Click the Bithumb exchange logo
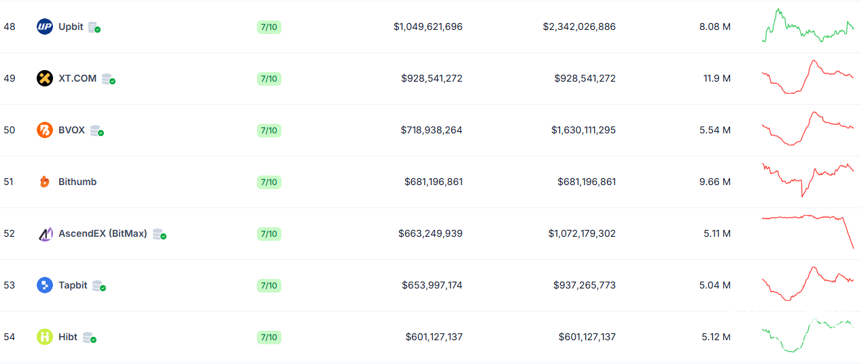Screen dimensions: 868x364 click(x=45, y=182)
